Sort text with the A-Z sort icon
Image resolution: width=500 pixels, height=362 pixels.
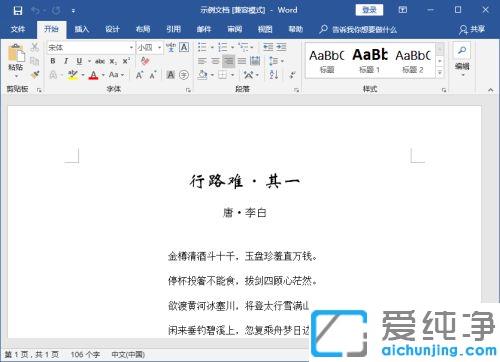tap(273, 75)
